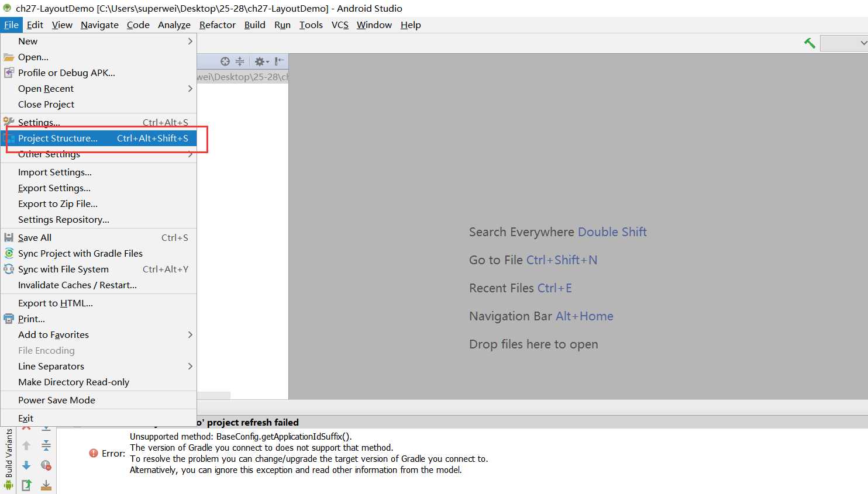Toggle Power Save Mode
Image resolution: width=868 pixels, height=494 pixels.
(x=98, y=400)
